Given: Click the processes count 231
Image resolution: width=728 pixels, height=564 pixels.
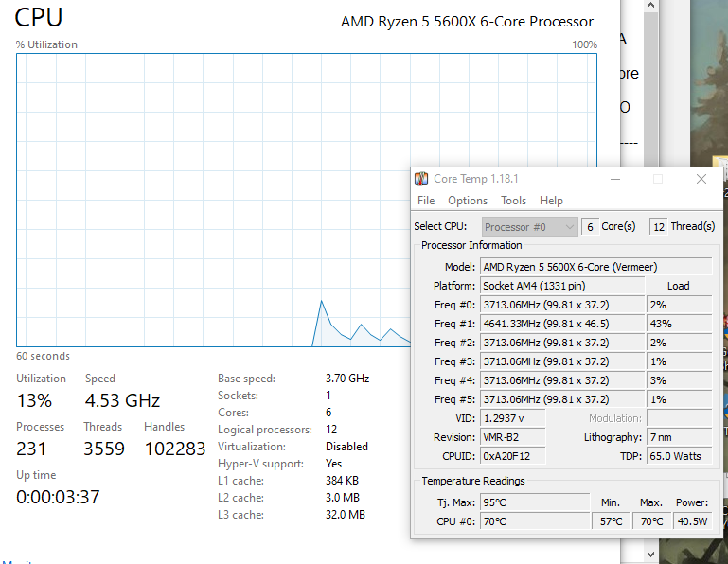Looking at the screenshot, I should (x=31, y=449).
